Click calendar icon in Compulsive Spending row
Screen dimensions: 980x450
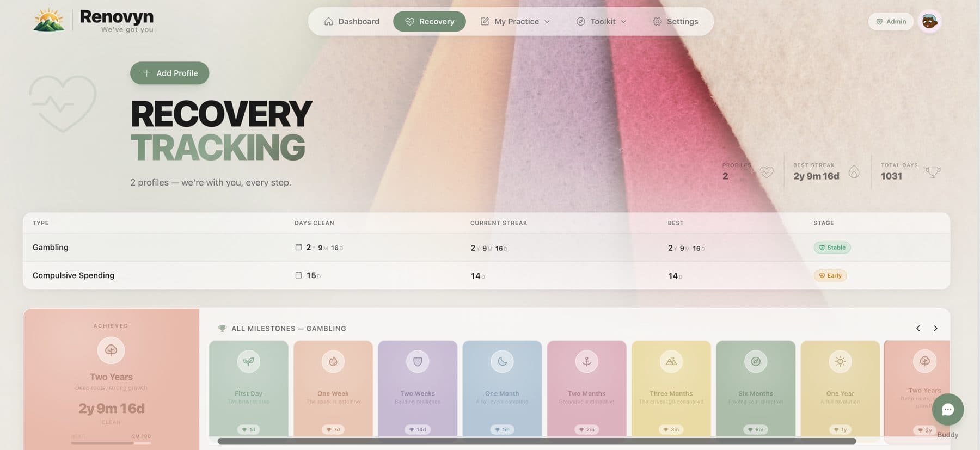point(298,275)
